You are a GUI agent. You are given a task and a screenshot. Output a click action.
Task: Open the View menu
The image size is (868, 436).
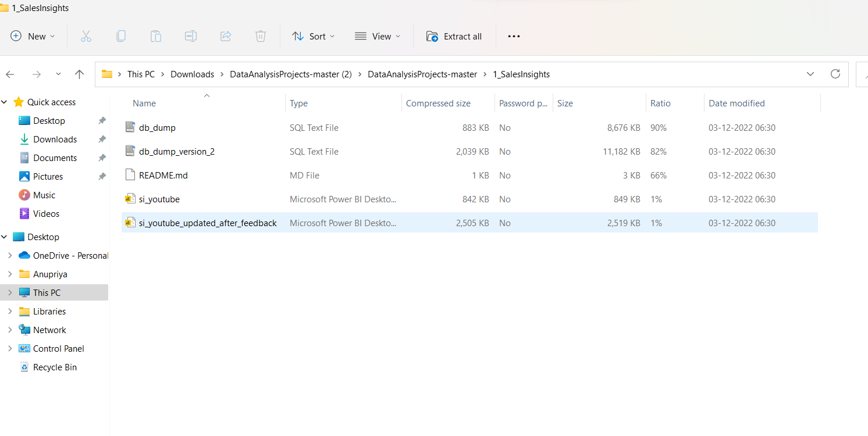[x=378, y=36]
